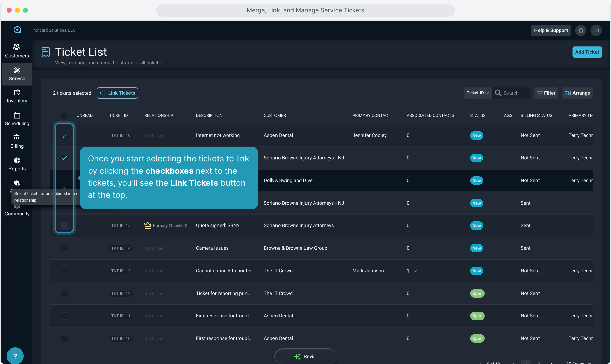Uncheck the checkbox for ticket 19
This screenshot has width=611, height=364.
[x=64, y=135]
